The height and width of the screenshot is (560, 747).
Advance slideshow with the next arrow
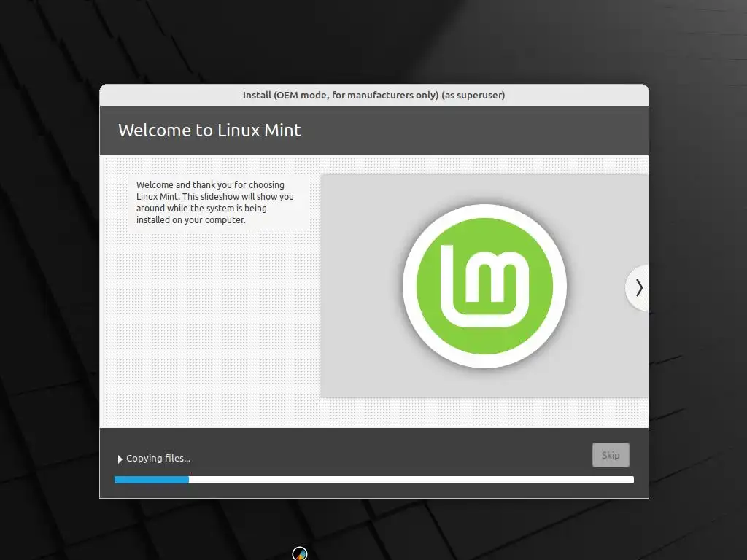pyautogui.click(x=638, y=287)
